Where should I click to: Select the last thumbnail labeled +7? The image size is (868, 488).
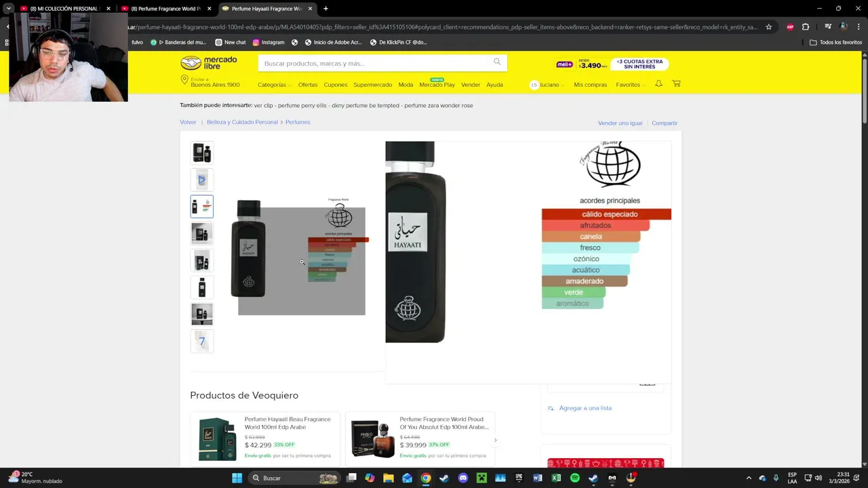(x=201, y=341)
